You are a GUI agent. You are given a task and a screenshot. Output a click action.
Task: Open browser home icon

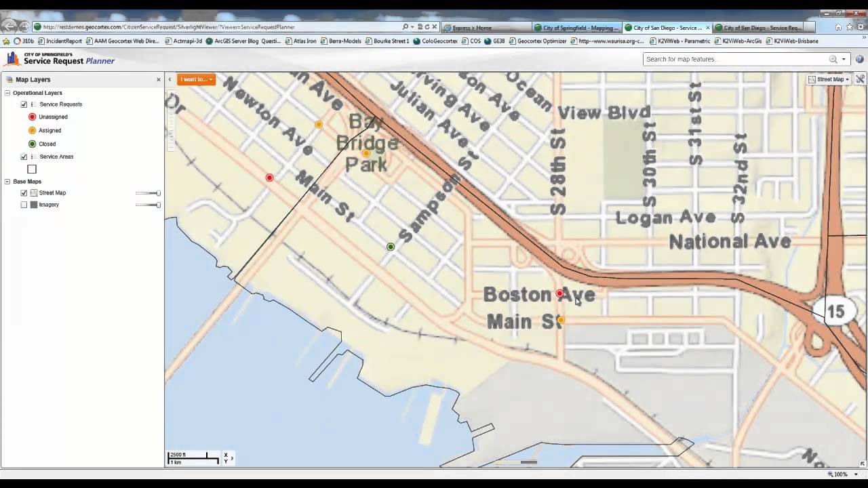[838, 27]
